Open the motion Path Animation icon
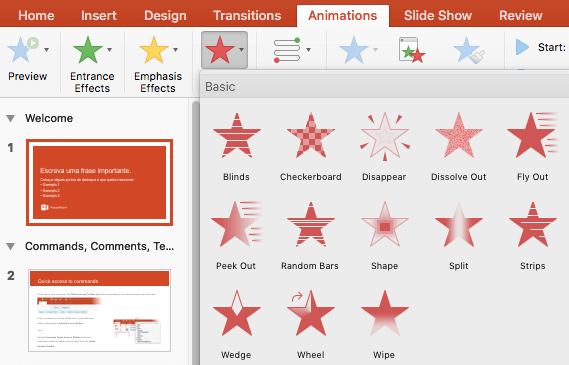The width and height of the screenshot is (569, 365). [287, 50]
